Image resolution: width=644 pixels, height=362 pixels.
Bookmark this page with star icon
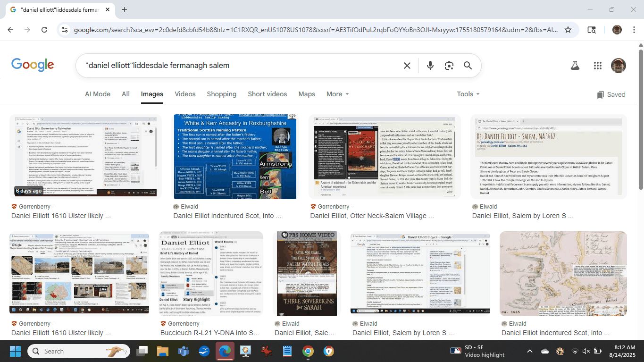click(x=568, y=30)
